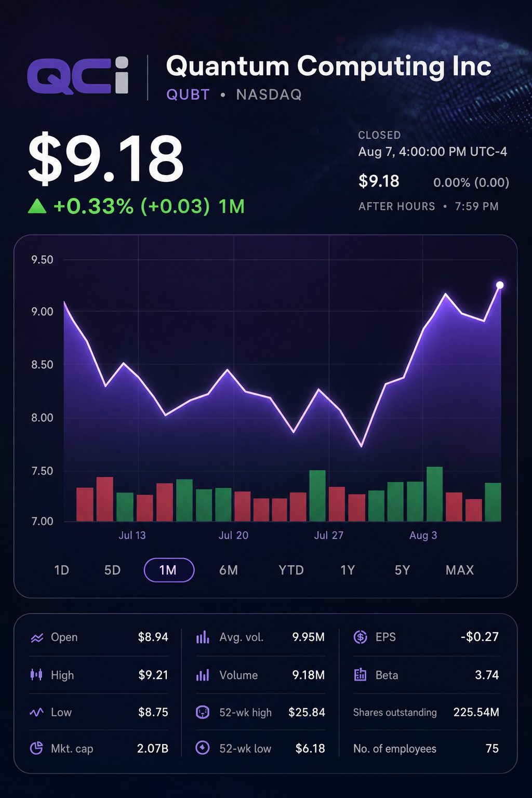The width and height of the screenshot is (532, 798).
Task: Click the High value $9.21
Action: pos(153,675)
